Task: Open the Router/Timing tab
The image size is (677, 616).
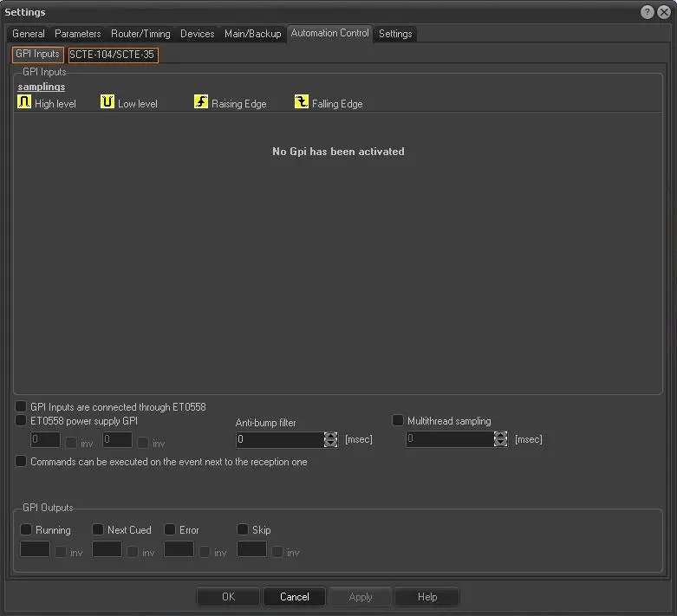Action: click(140, 34)
